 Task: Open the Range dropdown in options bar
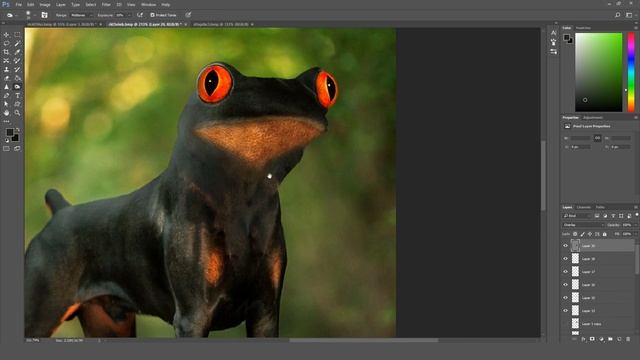(81, 15)
